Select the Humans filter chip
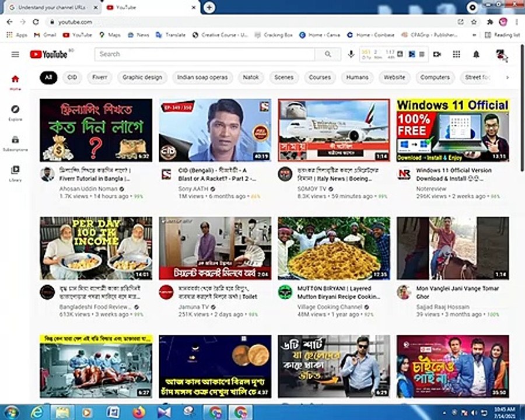 pos(357,78)
